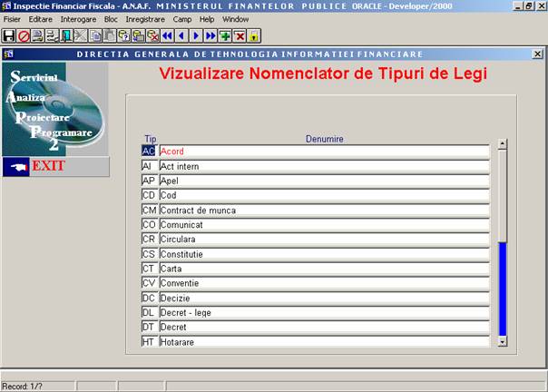Open the Interogare menu

tap(78, 19)
